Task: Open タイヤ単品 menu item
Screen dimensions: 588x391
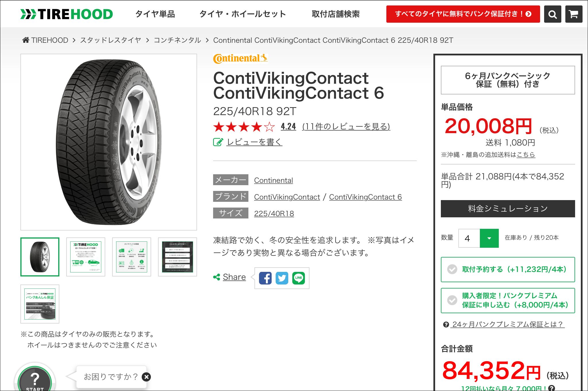Action: coord(155,14)
